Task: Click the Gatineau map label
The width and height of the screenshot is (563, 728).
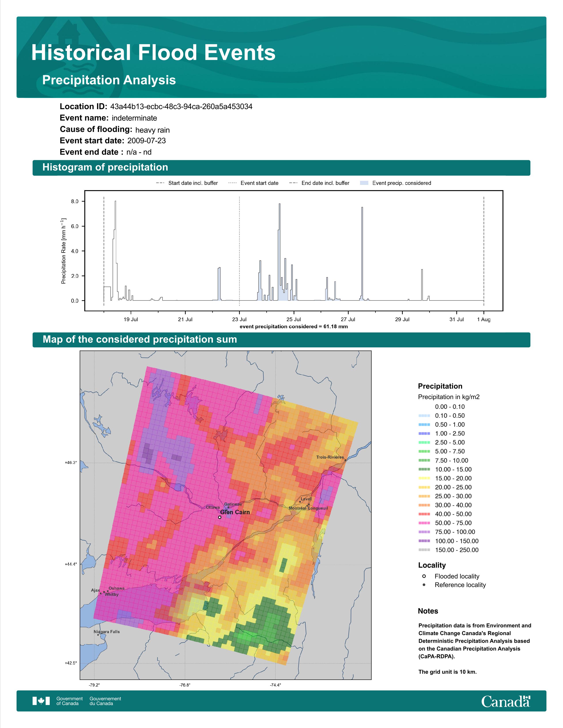Action: point(233,504)
